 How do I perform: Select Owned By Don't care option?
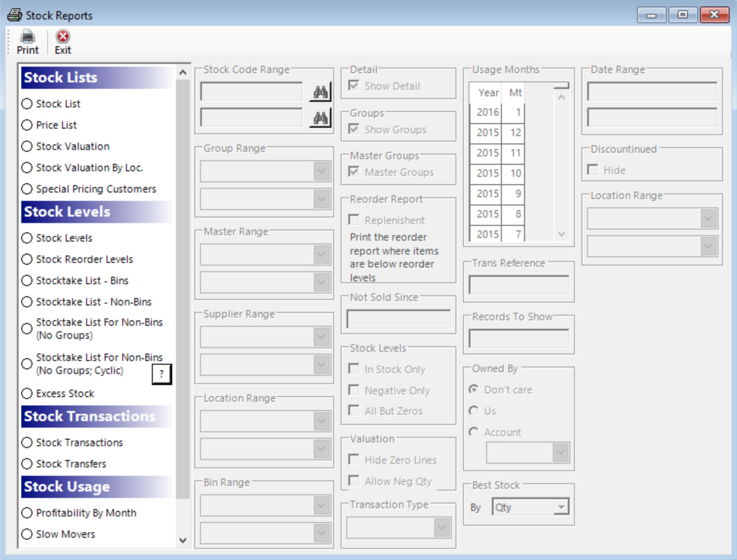click(x=474, y=390)
